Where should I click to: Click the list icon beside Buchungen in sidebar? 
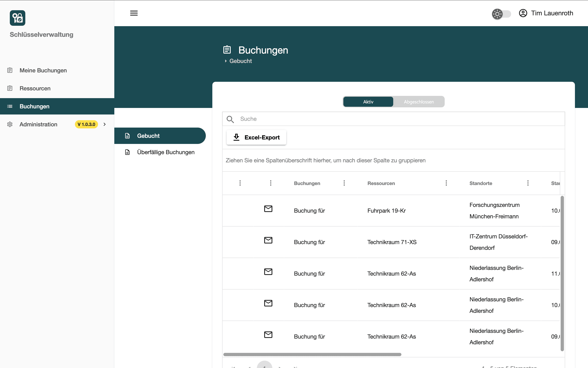[10, 106]
